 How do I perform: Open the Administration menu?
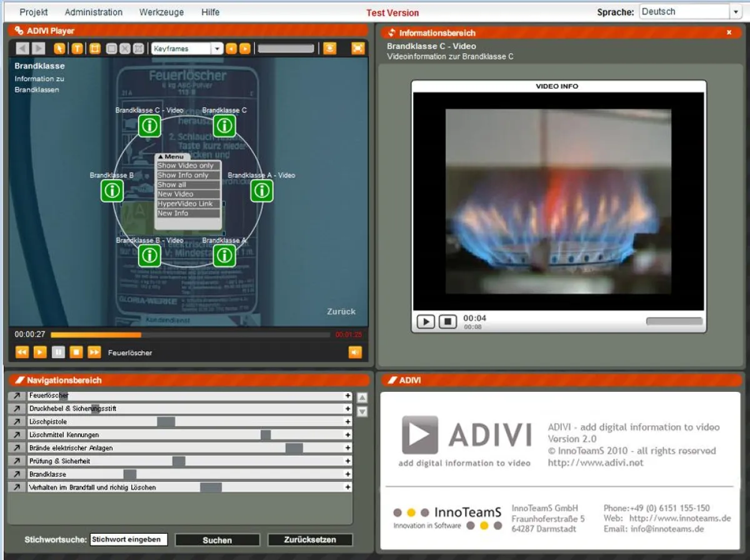coord(93,12)
